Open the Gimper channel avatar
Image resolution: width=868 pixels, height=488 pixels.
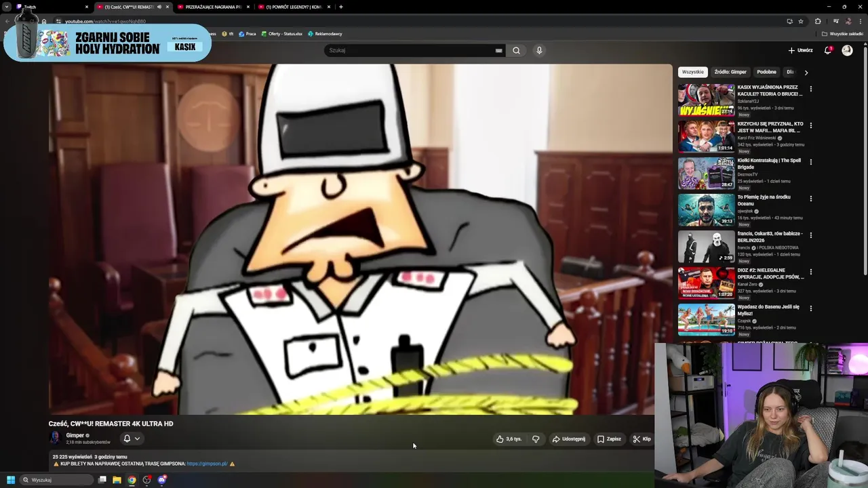[x=55, y=438]
